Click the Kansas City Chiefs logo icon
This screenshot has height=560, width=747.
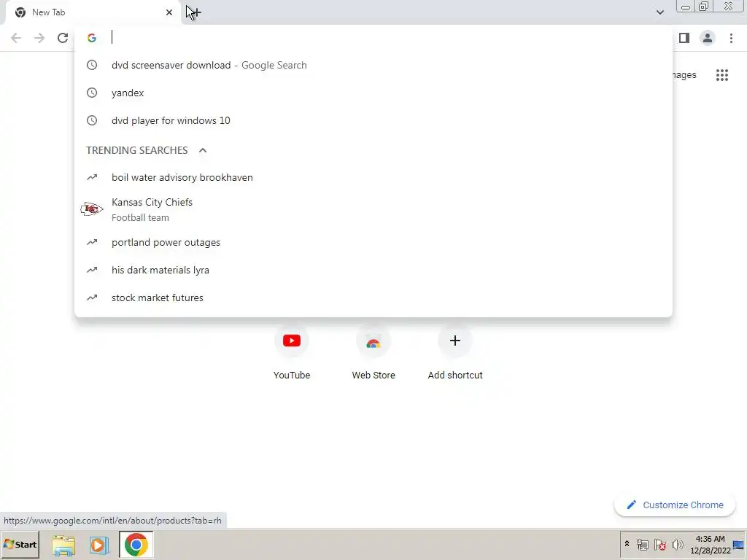point(91,209)
